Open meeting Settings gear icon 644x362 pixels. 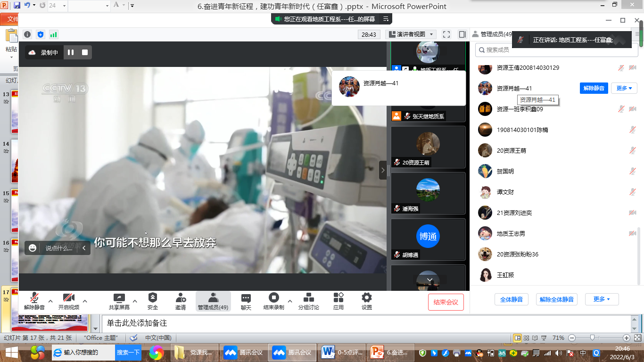[x=366, y=298]
